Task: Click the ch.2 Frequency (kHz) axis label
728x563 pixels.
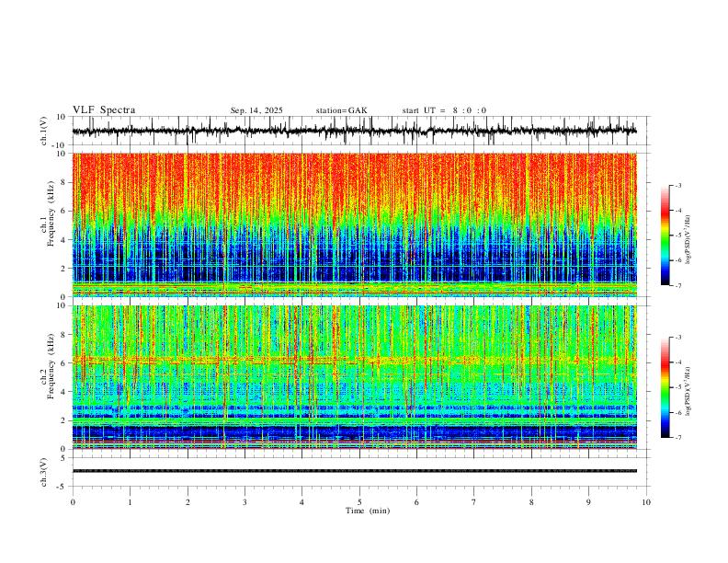Action: (x=48, y=366)
